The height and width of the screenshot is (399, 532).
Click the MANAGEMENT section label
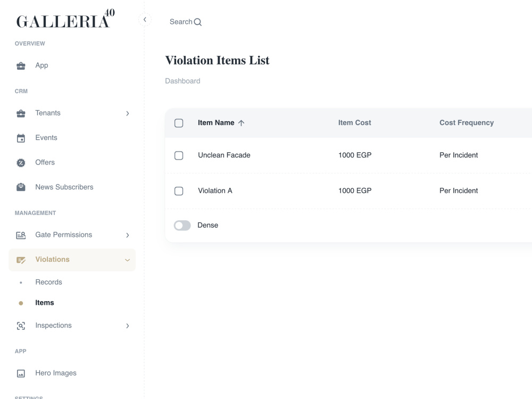(35, 213)
